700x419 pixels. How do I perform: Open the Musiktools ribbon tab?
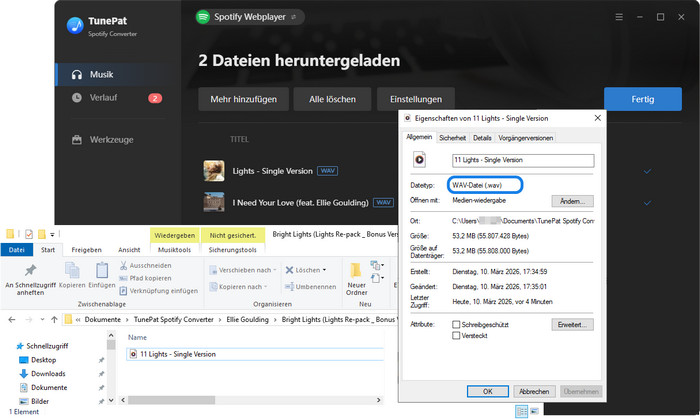(174, 250)
